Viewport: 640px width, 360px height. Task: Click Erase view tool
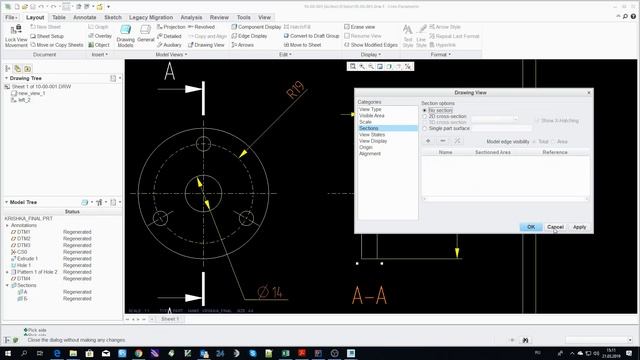tap(360, 27)
